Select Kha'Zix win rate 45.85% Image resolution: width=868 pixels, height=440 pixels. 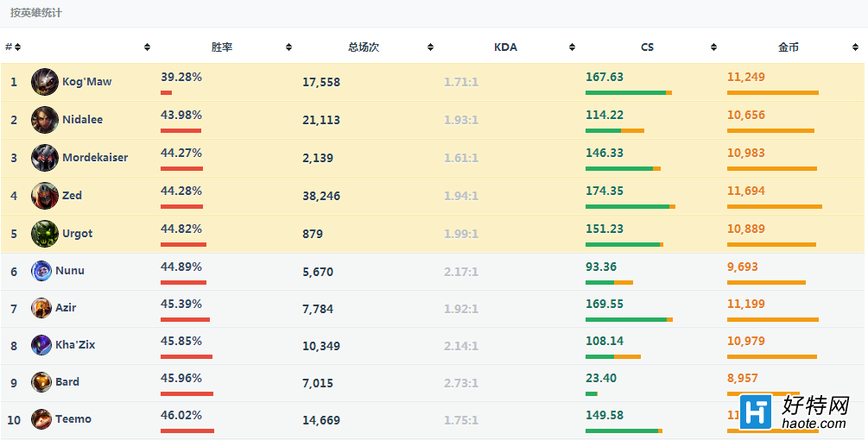click(181, 341)
